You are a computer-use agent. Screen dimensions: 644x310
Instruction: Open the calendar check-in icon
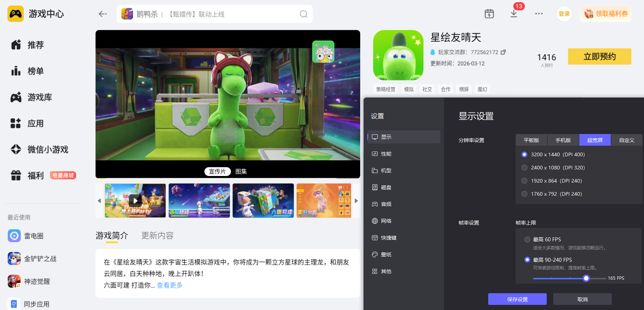(489, 14)
